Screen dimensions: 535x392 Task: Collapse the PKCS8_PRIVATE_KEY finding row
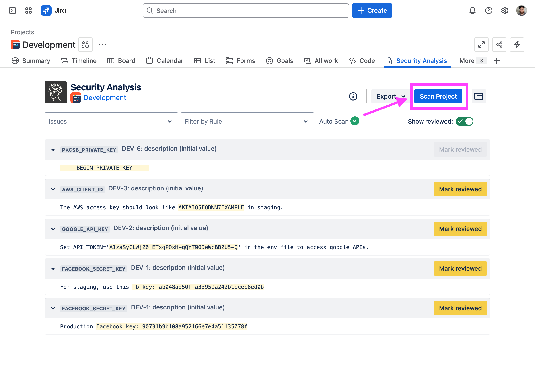53,149
